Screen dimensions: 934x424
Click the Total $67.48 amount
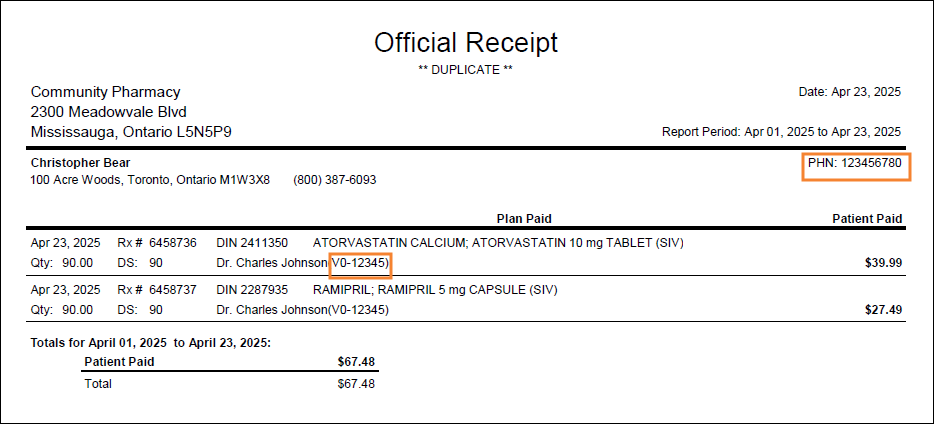tap(356, 384)
